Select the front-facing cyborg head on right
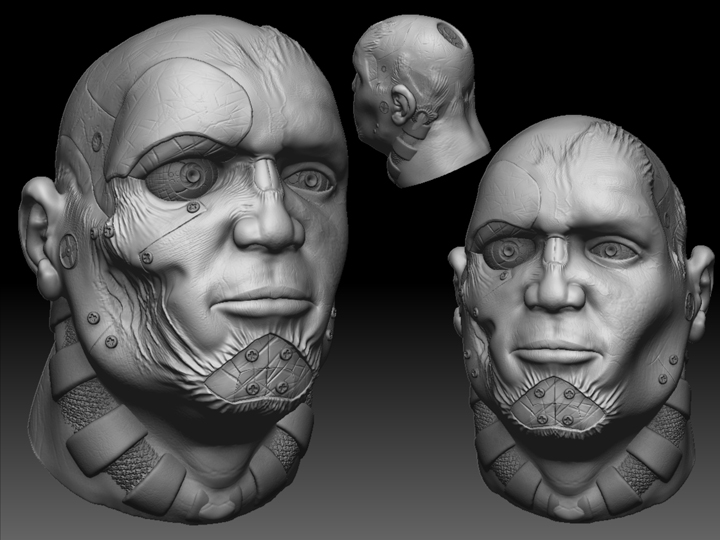 [x=581, y=321]
